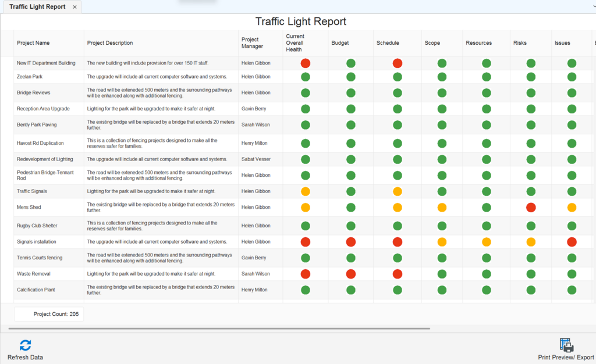This screenshot has width=596, height=364.
Task: Sort by Project Manager column header
Action: [x=253, y=43]
